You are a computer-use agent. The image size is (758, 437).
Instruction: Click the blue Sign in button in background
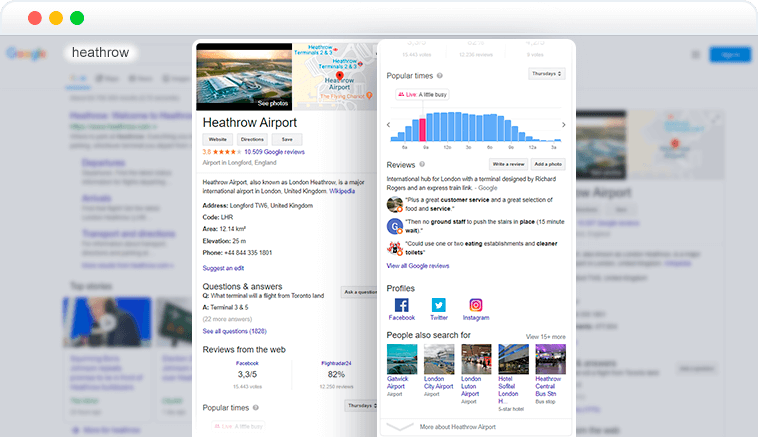[730, 55]
